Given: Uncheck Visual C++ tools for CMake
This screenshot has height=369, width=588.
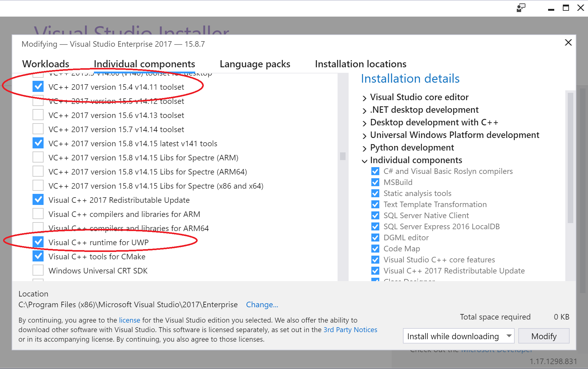Looking at the screenshot, I should [x=38, y=256].
